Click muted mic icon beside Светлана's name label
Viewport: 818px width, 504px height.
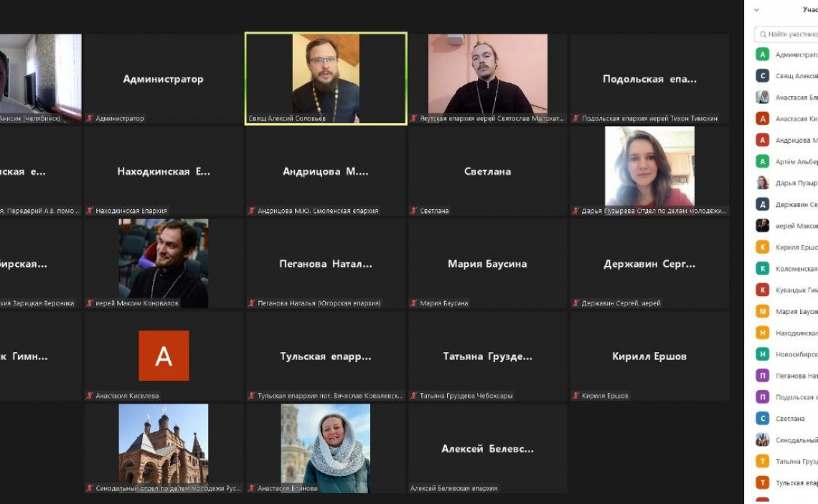413,211
